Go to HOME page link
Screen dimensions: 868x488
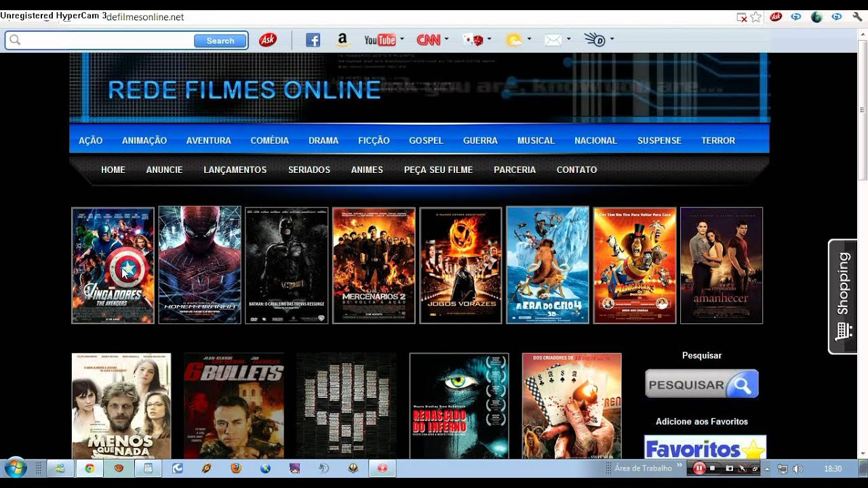[113, 169]
